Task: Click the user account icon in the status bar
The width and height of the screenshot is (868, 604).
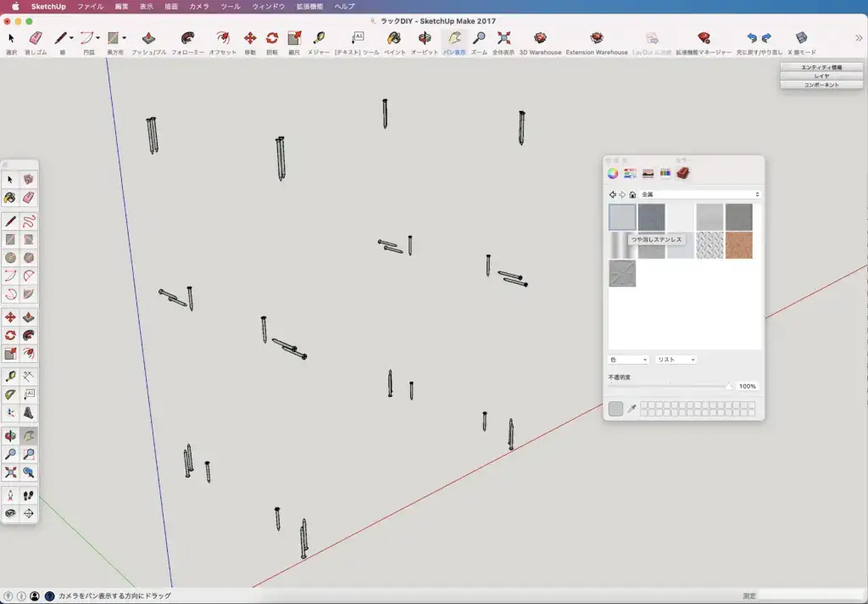Action: (x=34, y=596)
